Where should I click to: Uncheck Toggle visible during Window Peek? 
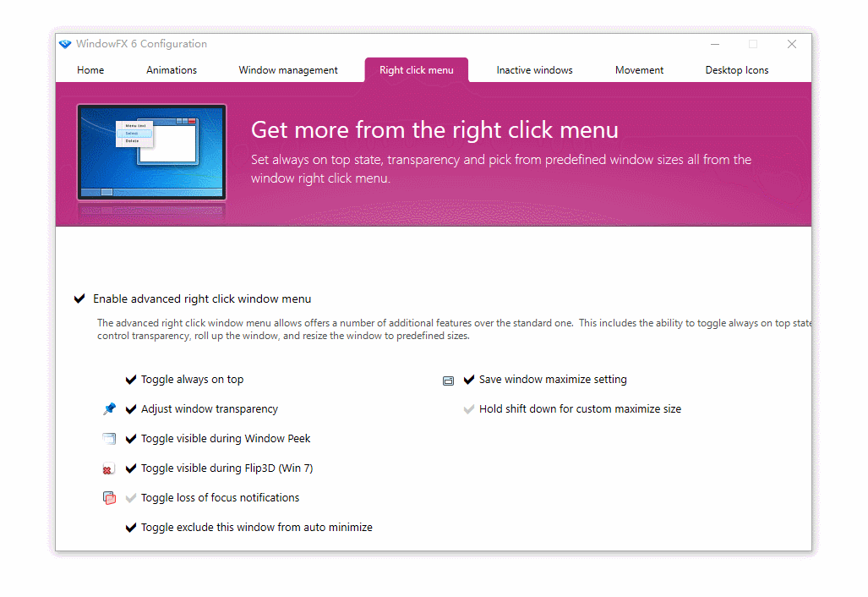pos(131,439)
